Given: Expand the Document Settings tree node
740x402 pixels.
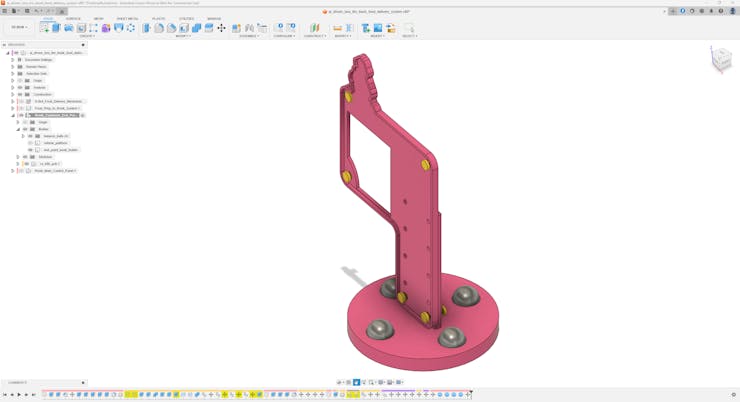Looking at the screenshot, I should coord(13,60).
